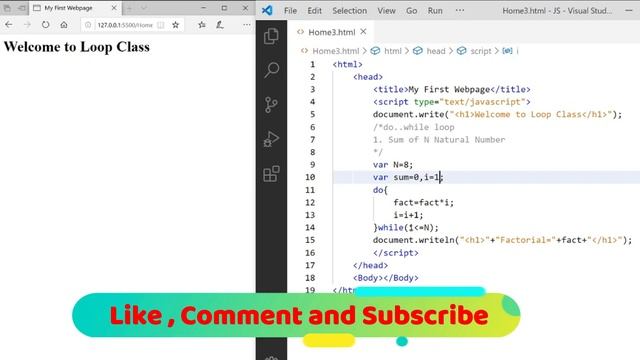Open a new browser tab
This screenshot has width=640, height=360.
(x=129, y=8)
